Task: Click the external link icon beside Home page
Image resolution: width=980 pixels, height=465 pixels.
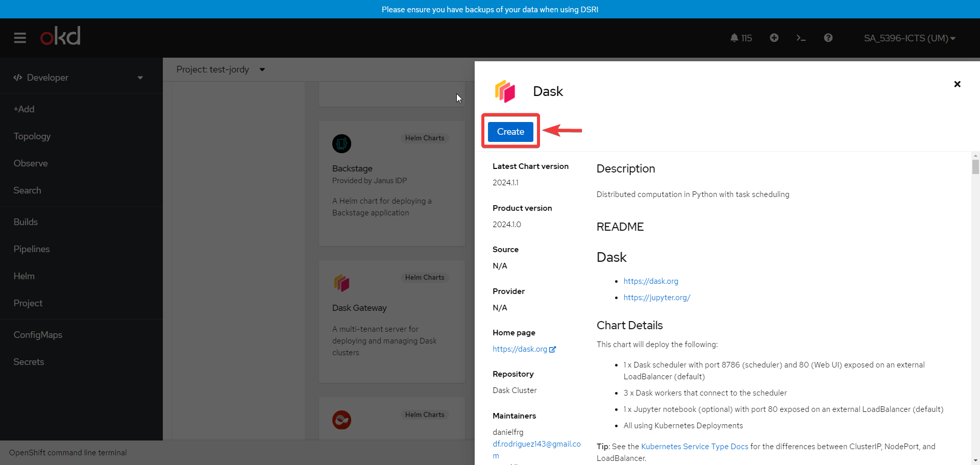Action: (x=552, y=350)
